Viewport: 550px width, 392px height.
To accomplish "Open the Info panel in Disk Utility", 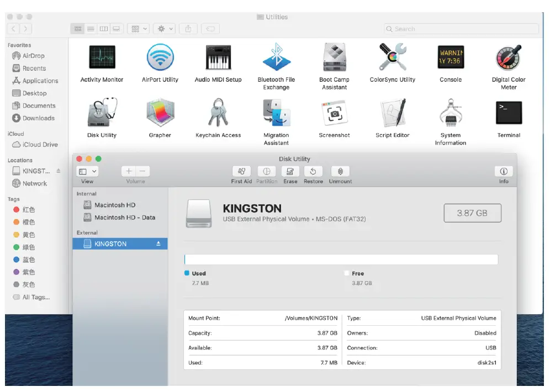I will coord(503,172).
